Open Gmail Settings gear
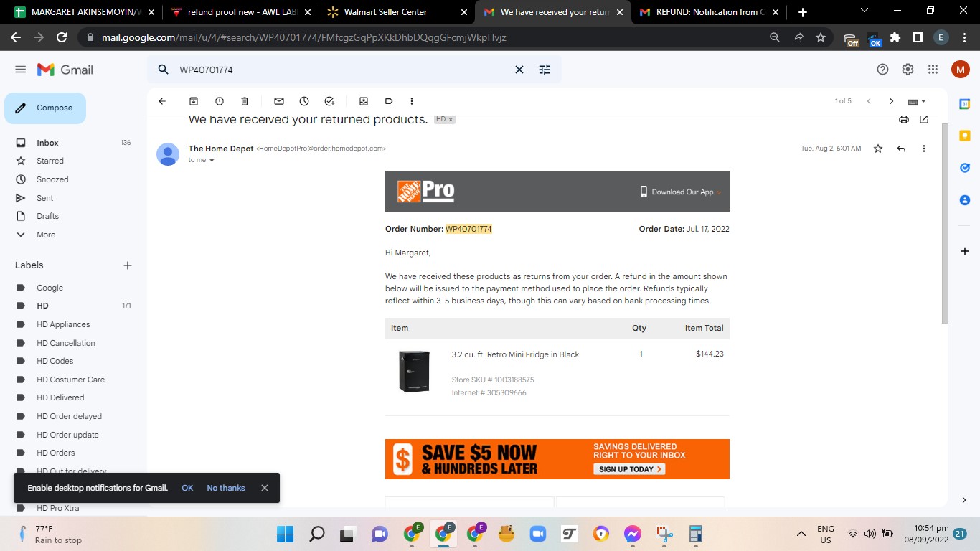 tap(908, 70)
